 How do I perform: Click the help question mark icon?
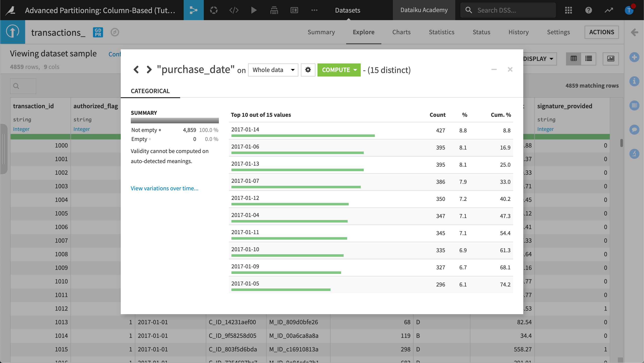(x=588, y=10)
